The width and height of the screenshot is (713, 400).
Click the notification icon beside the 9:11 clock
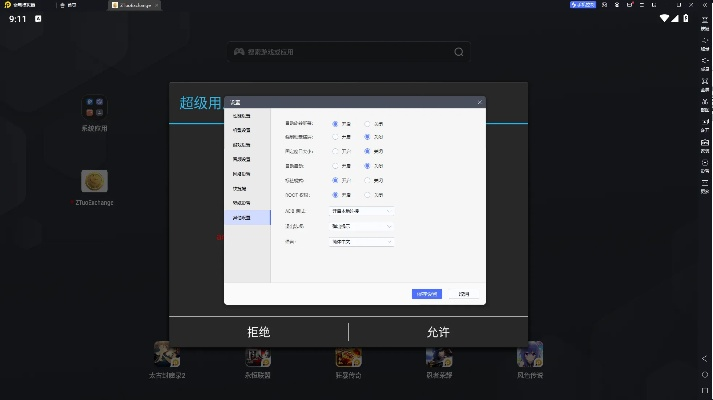[x=38, y=19]
